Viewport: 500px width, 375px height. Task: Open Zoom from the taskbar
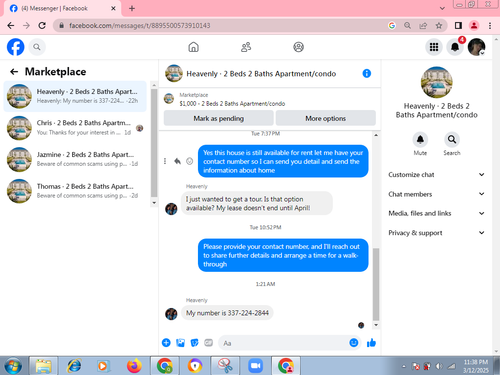point(256,366)
